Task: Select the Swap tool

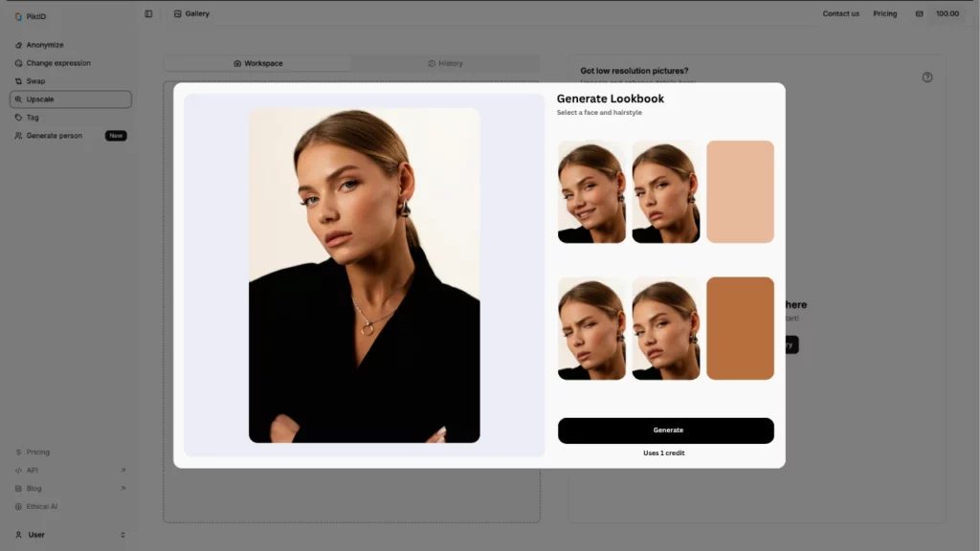Action: (x=35, y=80)
